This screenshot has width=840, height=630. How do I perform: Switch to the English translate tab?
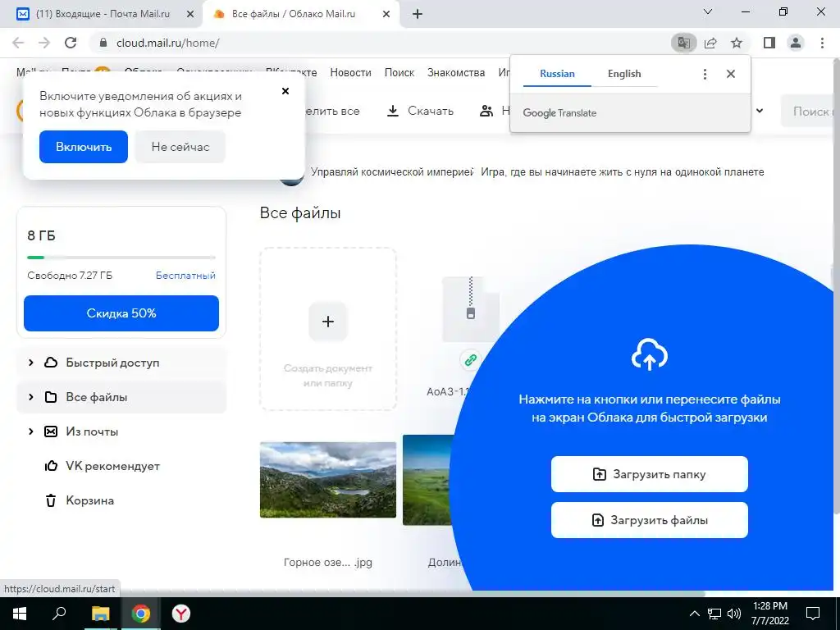point(624,74)
